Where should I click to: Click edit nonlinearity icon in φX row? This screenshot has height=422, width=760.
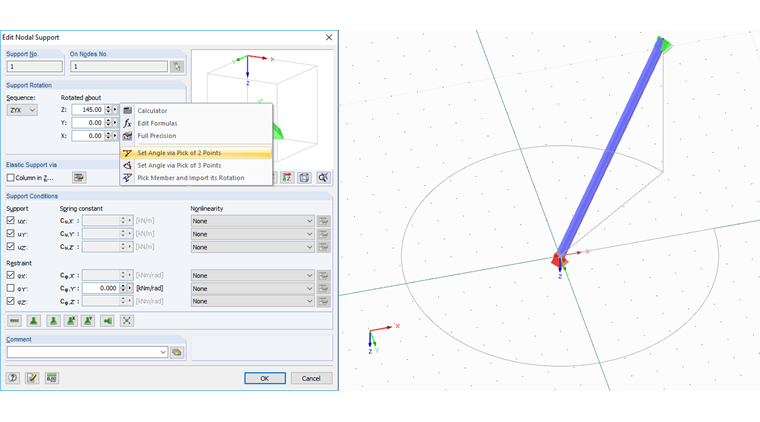[323, 275]
